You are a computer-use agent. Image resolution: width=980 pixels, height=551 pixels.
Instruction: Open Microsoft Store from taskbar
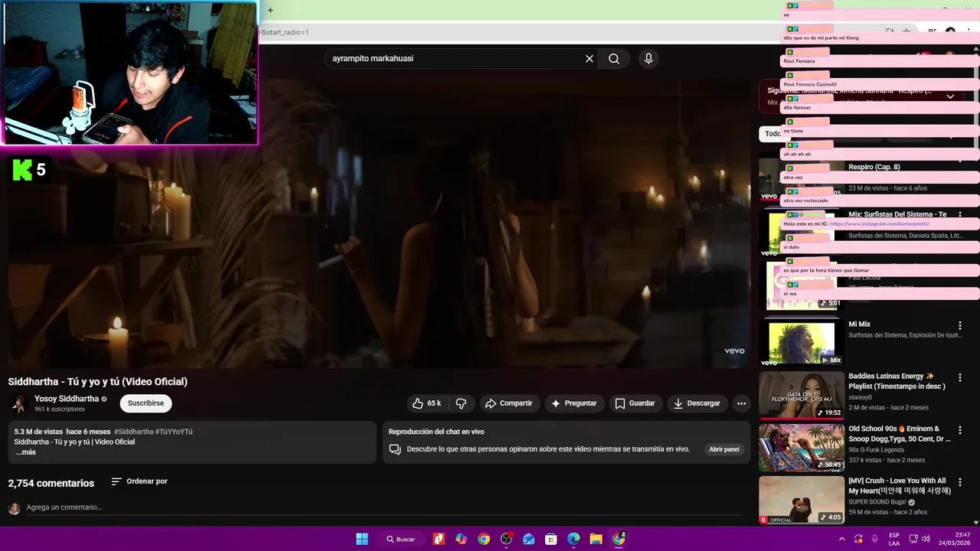pos(550,539)
